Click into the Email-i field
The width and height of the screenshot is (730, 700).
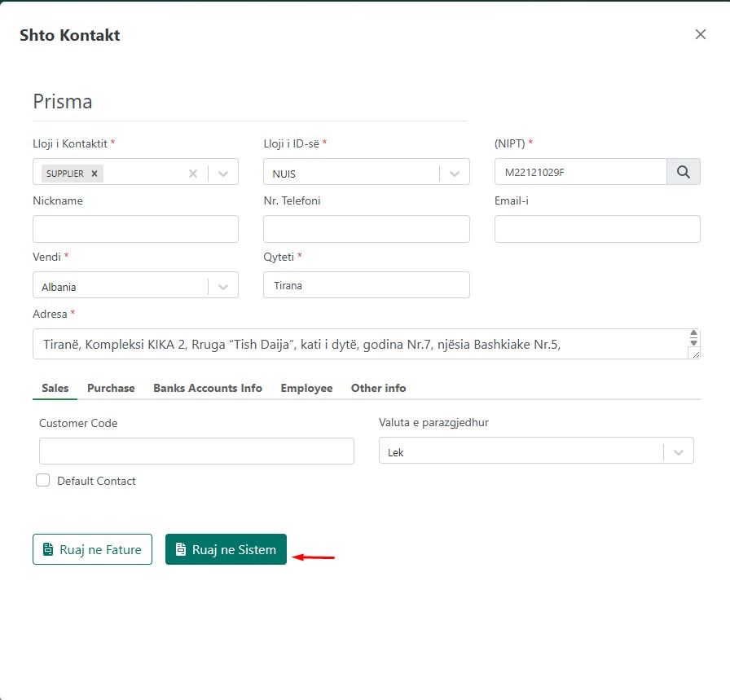coord(597,229)
